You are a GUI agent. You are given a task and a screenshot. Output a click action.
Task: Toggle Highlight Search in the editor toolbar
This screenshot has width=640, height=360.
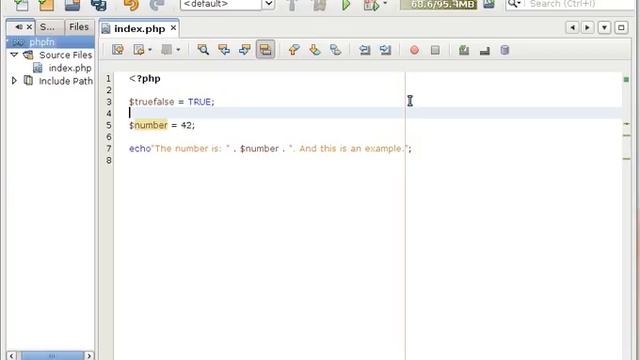(x=265, y=50)
